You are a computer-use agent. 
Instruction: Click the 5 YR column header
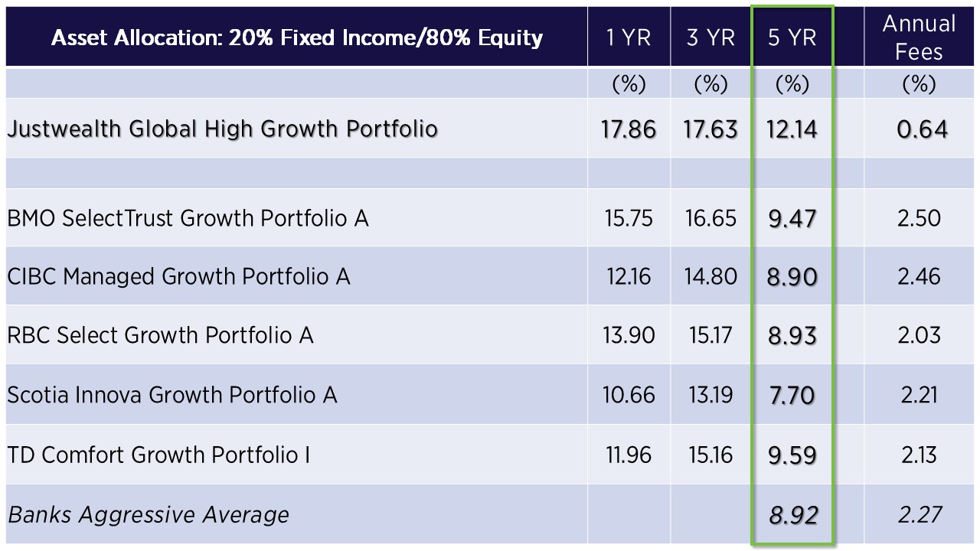[792, 37]
